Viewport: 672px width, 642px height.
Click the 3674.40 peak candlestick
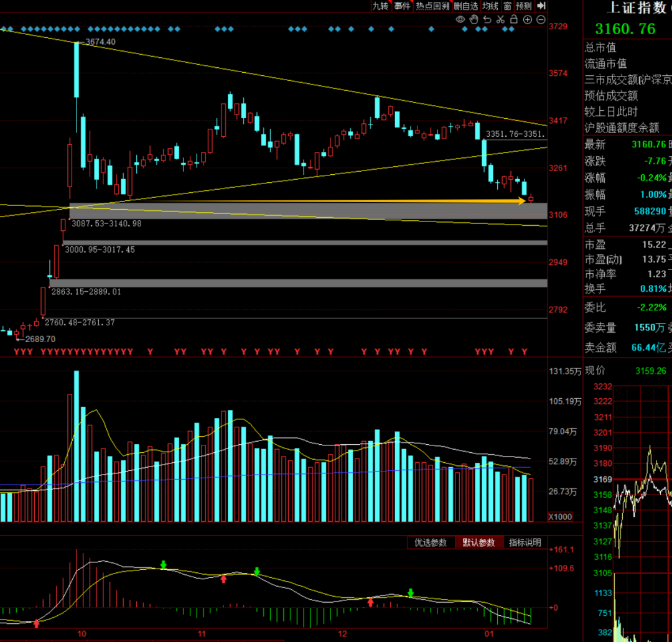coord(77,69)
